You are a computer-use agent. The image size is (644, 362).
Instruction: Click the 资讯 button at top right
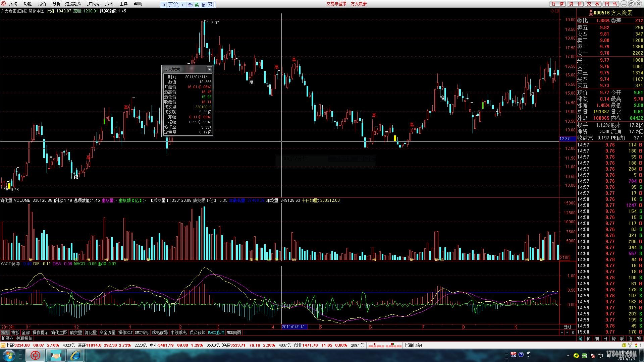(576, 4)
